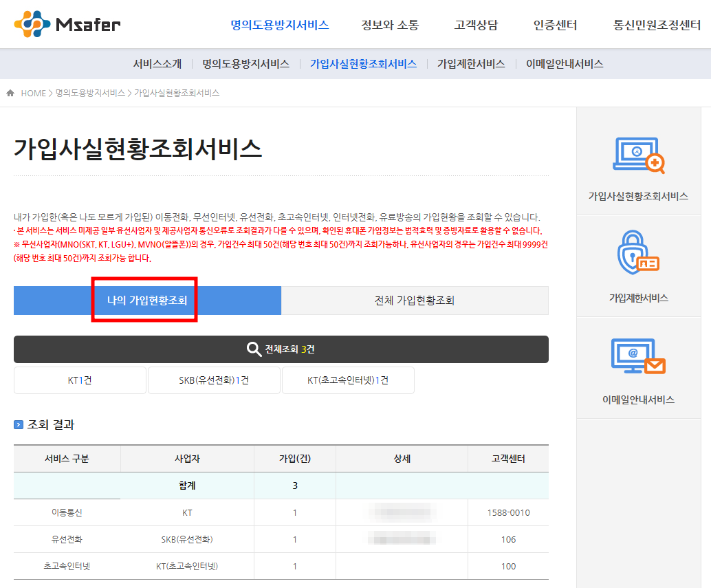711x588 pixels.
Task: Click 서비스 구분 column header
Action: (67, 459)
